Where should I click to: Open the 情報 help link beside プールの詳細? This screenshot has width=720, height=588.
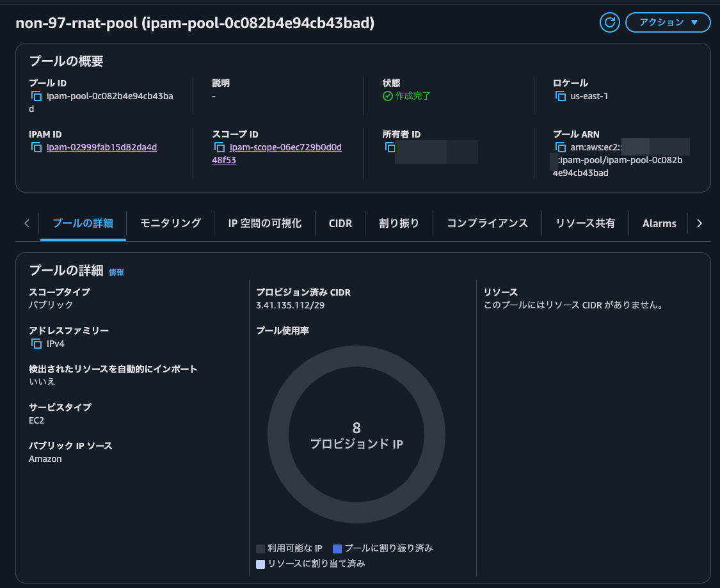[x=117, y=272]
